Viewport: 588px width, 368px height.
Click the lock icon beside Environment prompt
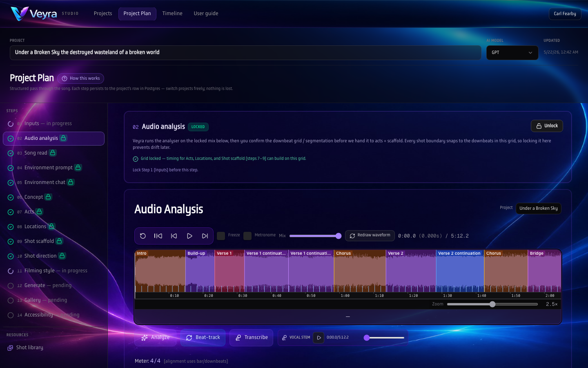(x=78, y=168)
